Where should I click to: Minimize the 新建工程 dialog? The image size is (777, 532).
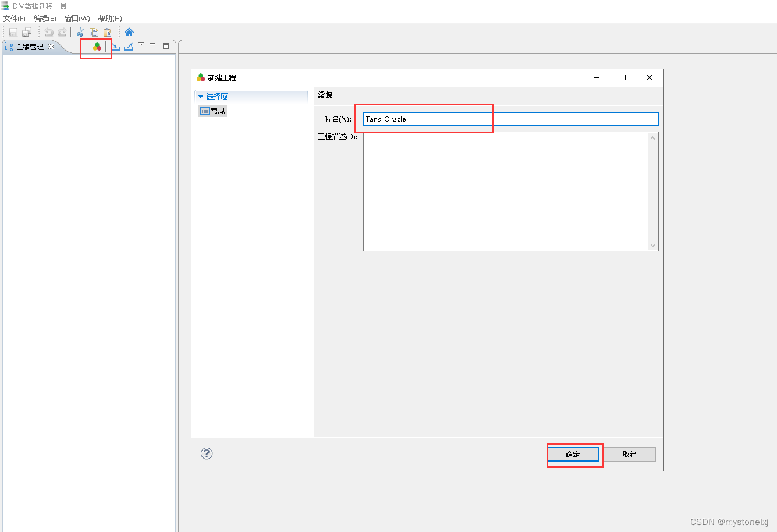[597, 77]
